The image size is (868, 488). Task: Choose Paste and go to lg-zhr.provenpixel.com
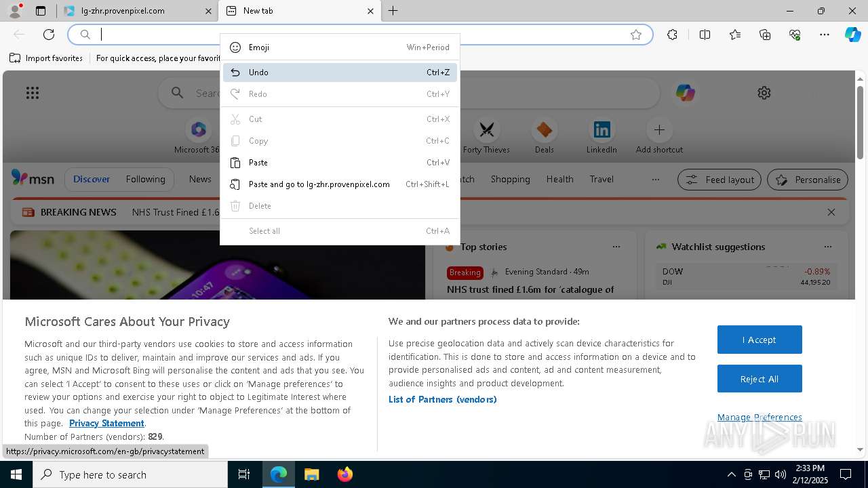(340, 184)
